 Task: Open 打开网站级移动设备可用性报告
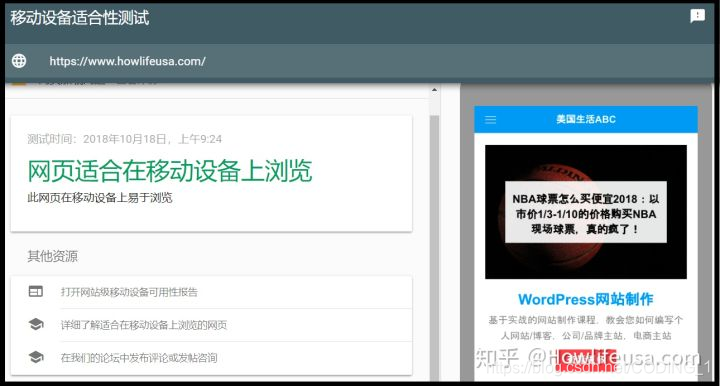[129, 292]
